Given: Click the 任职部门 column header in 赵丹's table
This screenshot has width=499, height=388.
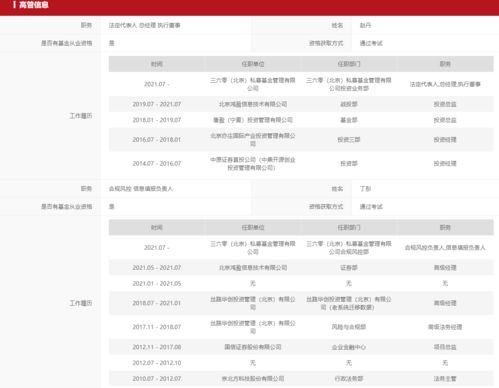Looking at the screenshot, I should pos(349,64).
